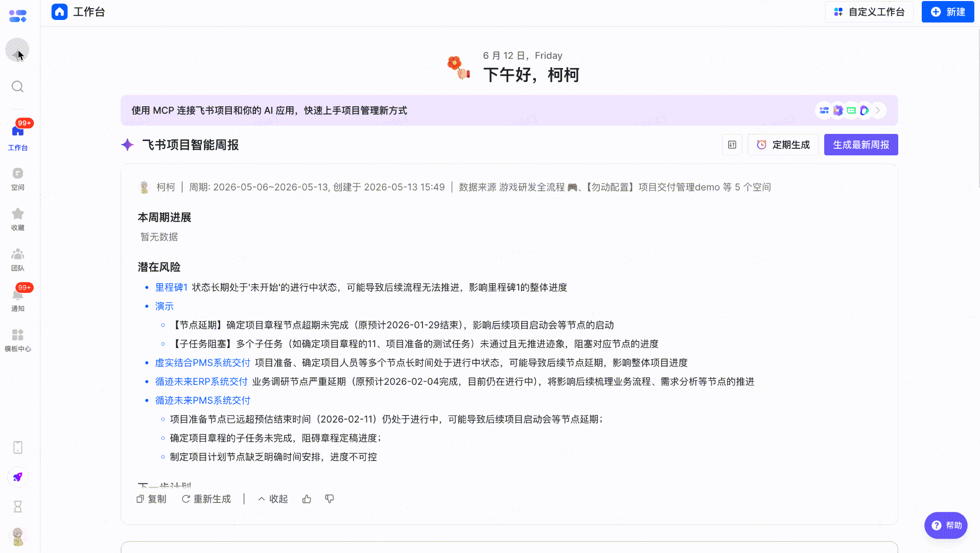
Task: Open 团队 in the sidebar
Action: click(x=18, y=260)
